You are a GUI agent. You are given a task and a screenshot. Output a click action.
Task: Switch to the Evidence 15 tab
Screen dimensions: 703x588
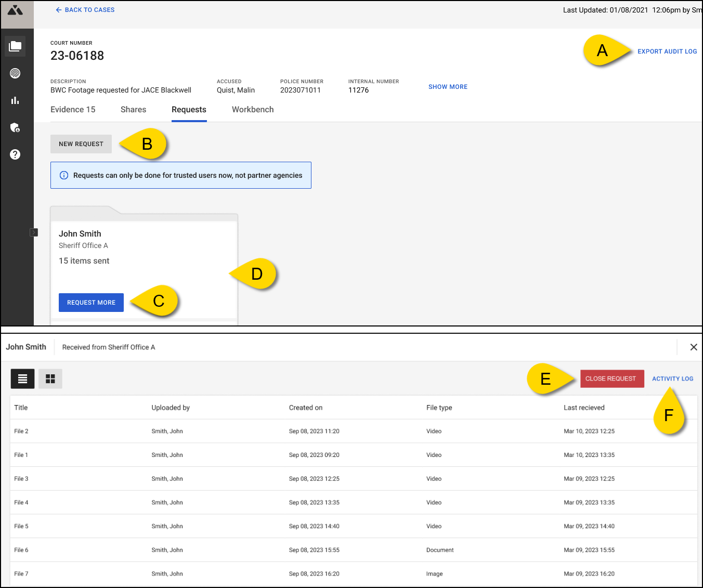[73, 110]
